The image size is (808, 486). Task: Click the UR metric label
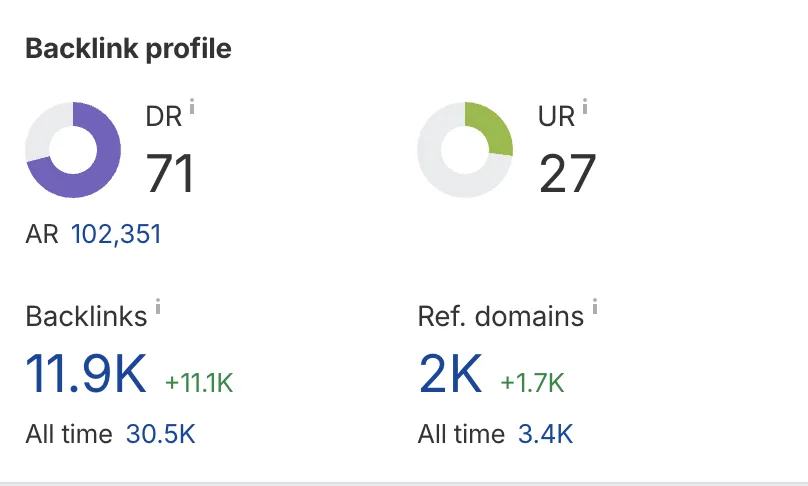tap(557, 117)
